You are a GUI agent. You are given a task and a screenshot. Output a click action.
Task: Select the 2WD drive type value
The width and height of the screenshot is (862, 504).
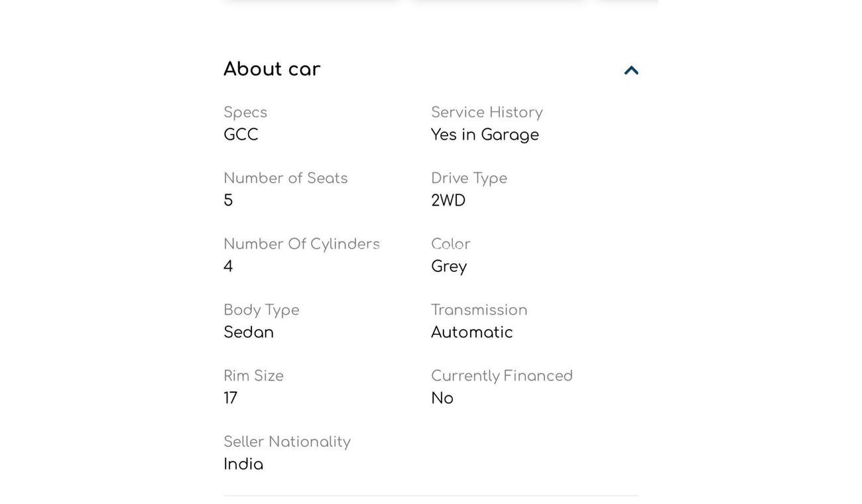click(448, 200)
